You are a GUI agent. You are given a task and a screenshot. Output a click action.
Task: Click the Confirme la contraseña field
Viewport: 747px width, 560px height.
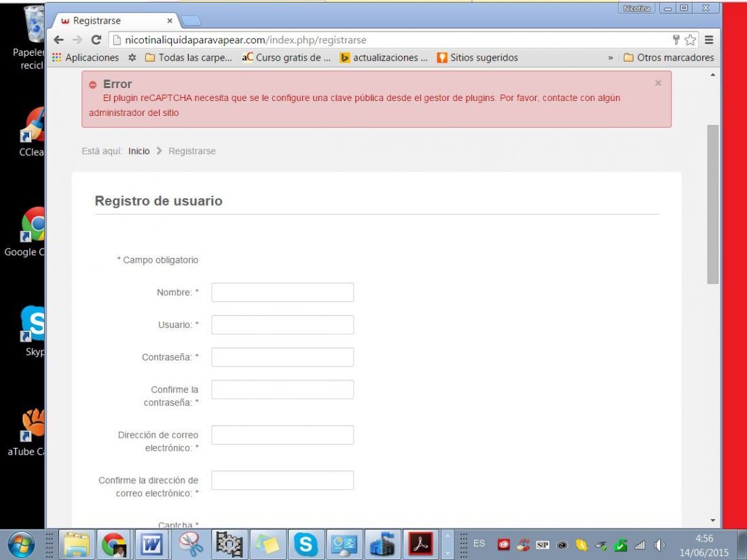[x=283, y=390]
